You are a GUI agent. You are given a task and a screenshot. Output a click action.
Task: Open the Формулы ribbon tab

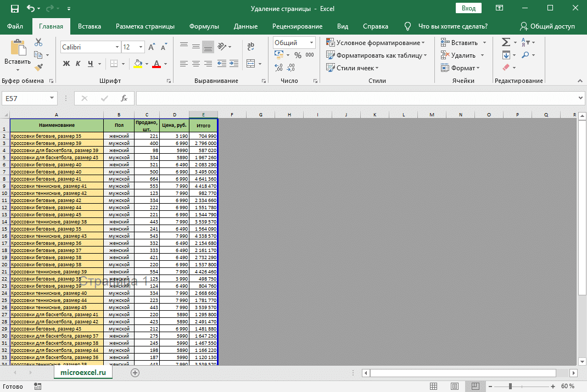204,26
